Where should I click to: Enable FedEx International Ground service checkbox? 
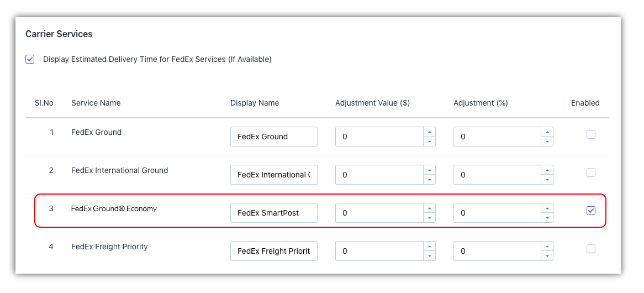coord(590,172)
